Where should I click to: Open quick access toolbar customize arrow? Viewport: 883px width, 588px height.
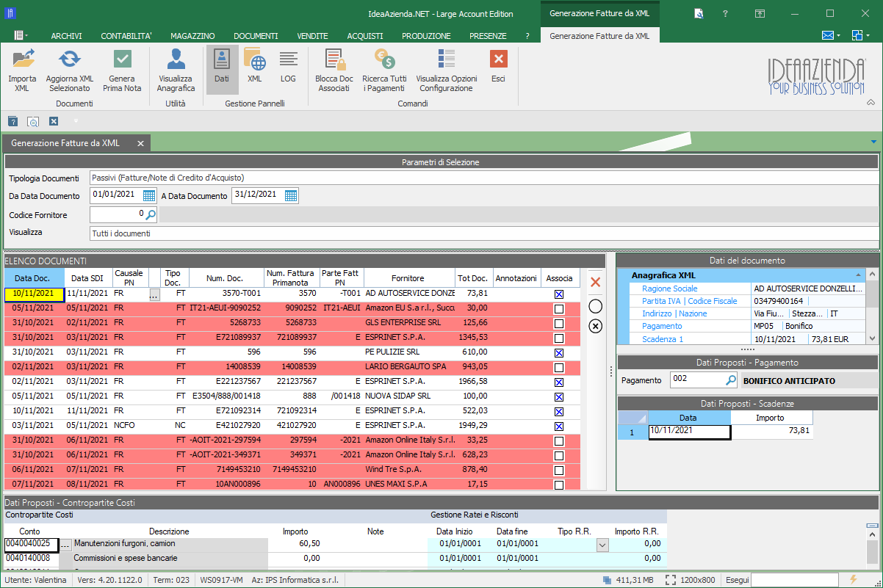pos(74,121)
